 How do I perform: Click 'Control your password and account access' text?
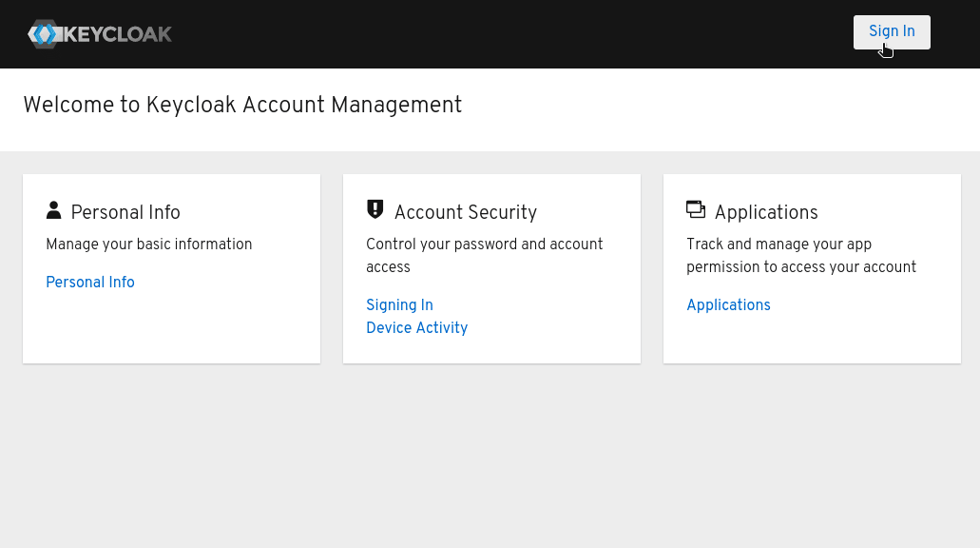(x=484, y=255)
